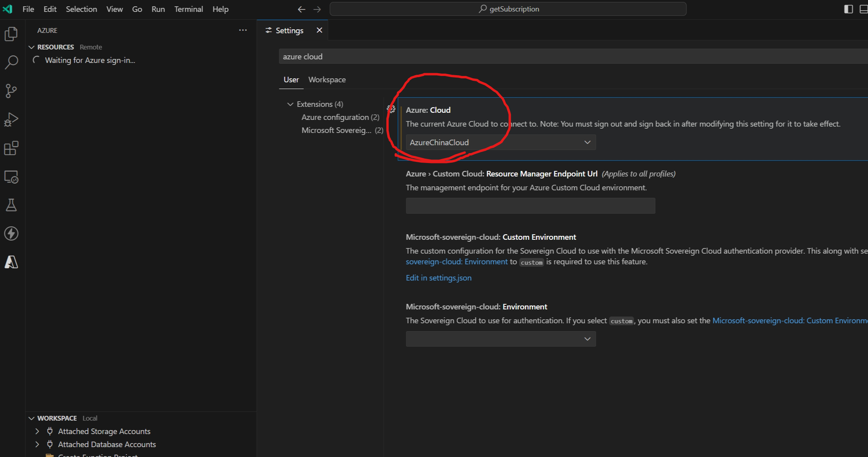This screenshot has width=868, height=457.
Task: Open the Sovereign Cloud Environment dropdown
Action: [x=500, y=339]
